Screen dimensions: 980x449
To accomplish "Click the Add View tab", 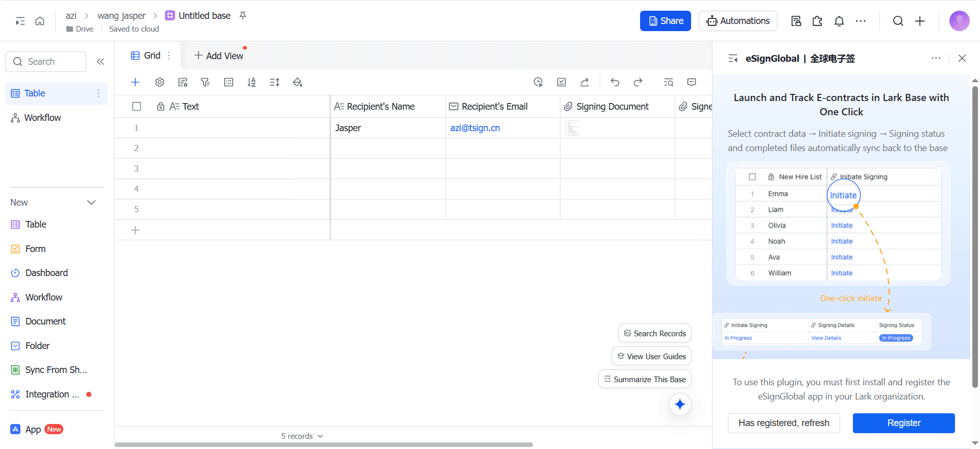I will coord(219,56).
